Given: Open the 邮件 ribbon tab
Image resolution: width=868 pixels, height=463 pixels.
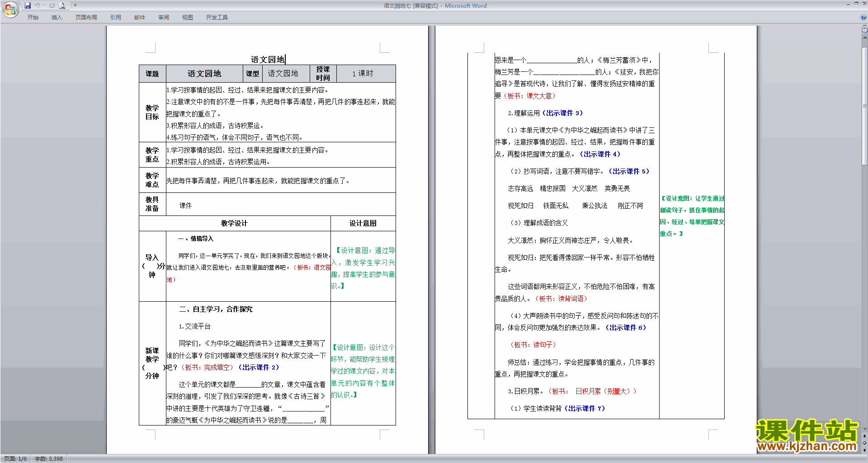Looking at the screenshot, I should coord(140,18).
